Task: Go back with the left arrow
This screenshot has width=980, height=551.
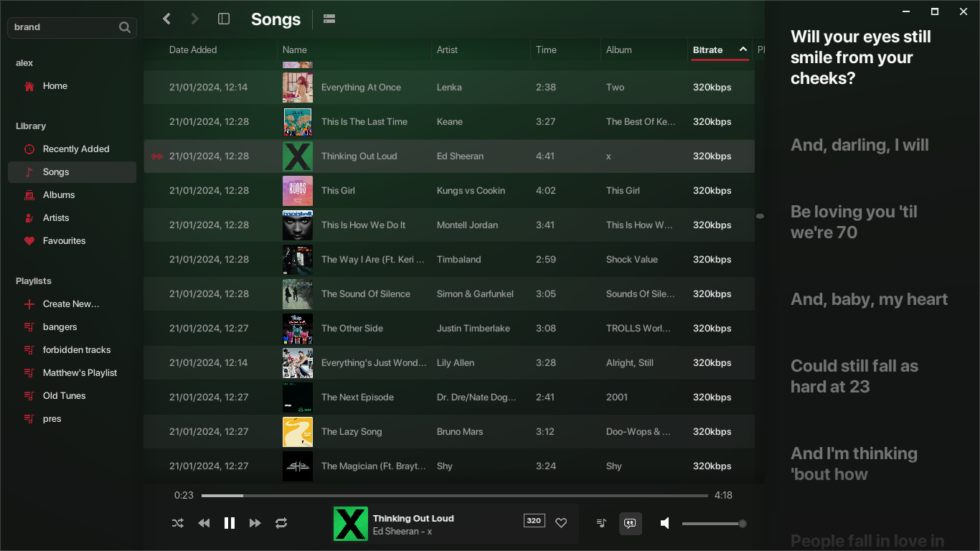Action: [166, 19]
